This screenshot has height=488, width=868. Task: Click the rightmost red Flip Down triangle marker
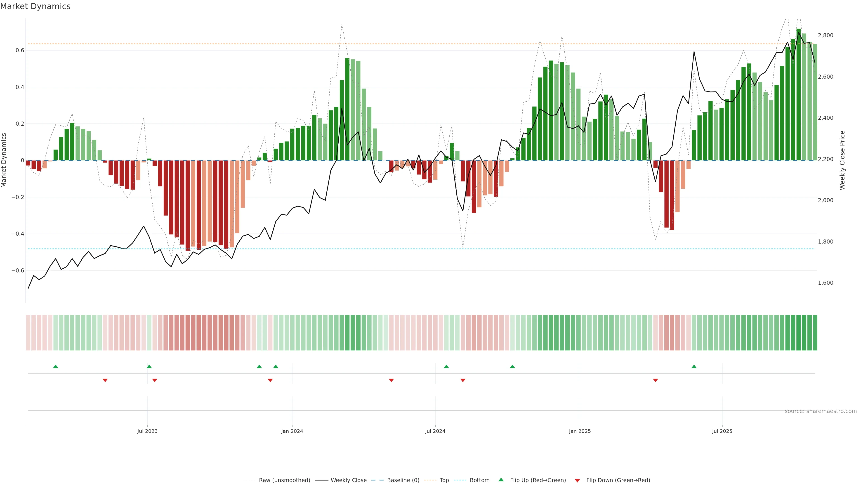655,380
